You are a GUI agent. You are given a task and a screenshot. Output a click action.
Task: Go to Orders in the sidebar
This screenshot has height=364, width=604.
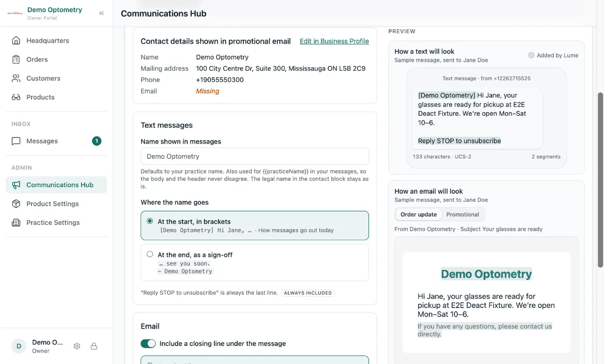(56, 59)
